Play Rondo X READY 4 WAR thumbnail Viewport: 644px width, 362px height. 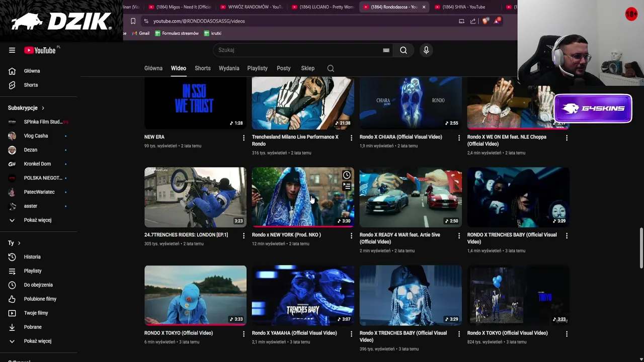[411, 197]
